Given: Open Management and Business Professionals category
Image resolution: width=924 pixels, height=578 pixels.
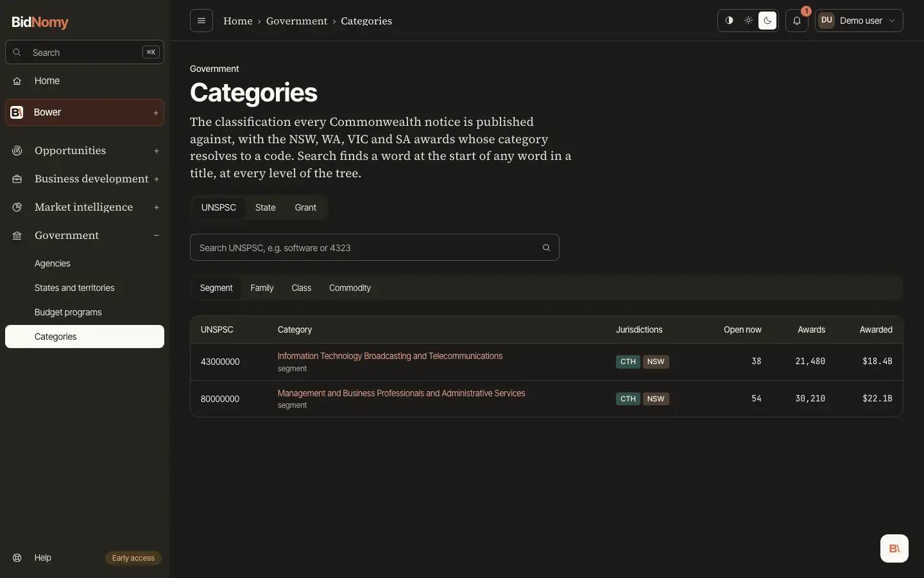Looking at the screenshot, I should [x=402, y=394].
